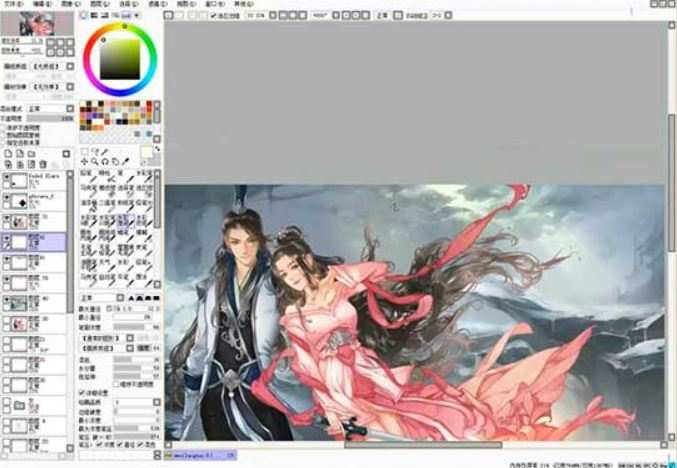
Task: Select the rectangular selection tool
Action: click(85, 151)
